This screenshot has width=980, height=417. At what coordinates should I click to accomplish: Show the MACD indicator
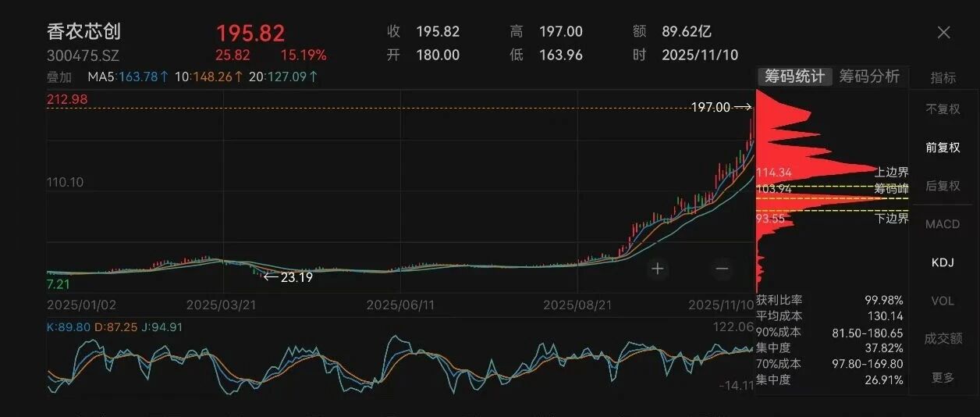pyautogui.click(x=943, y=224)
